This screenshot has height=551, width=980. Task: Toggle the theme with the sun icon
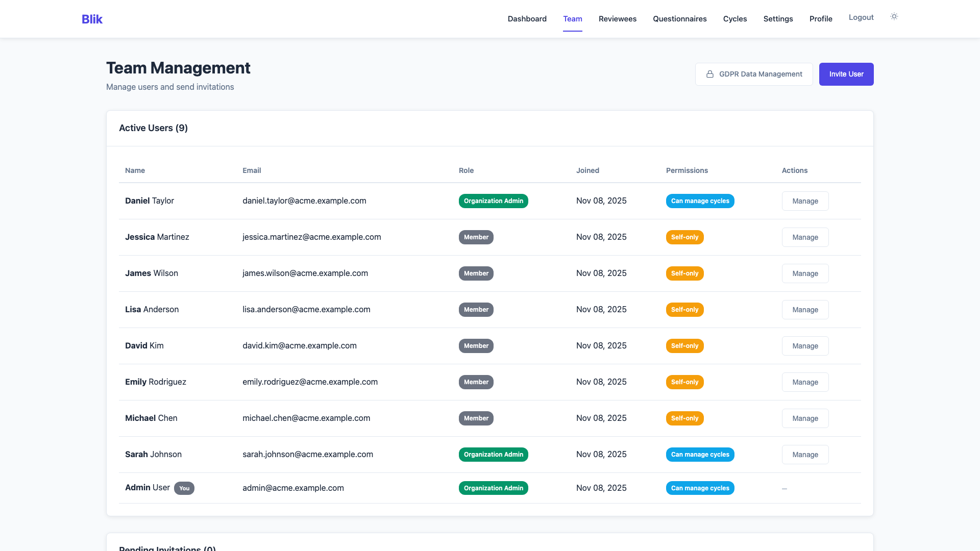(894, 16)
